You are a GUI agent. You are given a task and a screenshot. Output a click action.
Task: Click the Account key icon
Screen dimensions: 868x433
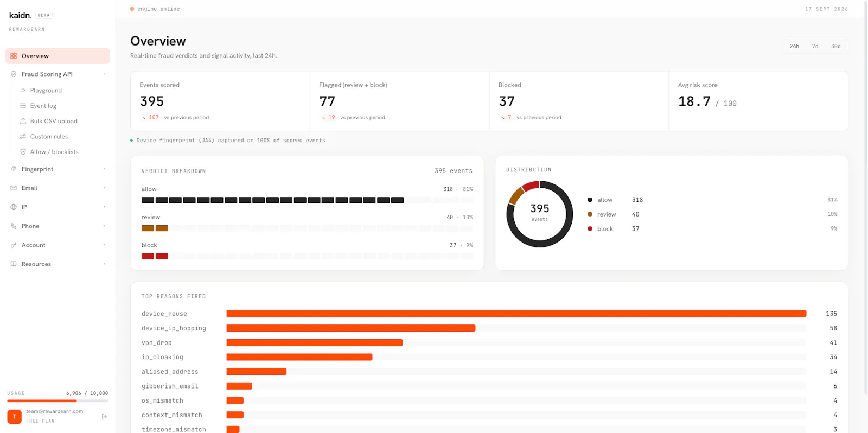(x=14, y=245)
